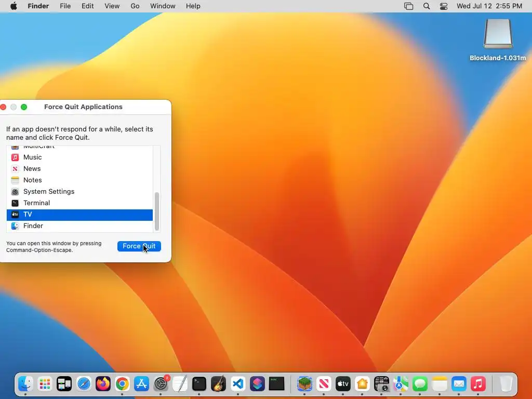Open Terminal from the dock
The height and width of the screenshot is (399, 532).
coord(199,384)
